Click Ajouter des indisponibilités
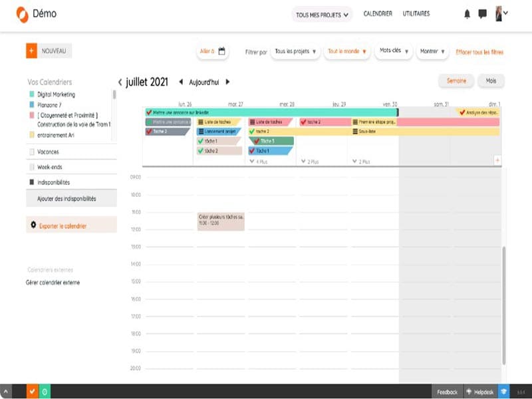 point(72,198)
